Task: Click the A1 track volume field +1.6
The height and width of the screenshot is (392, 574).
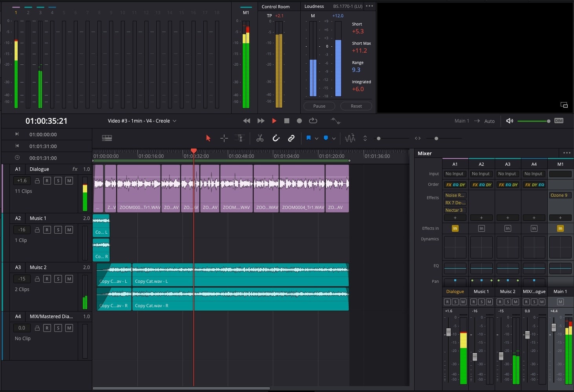Action: pyautogui.click(x=22, y=181)
